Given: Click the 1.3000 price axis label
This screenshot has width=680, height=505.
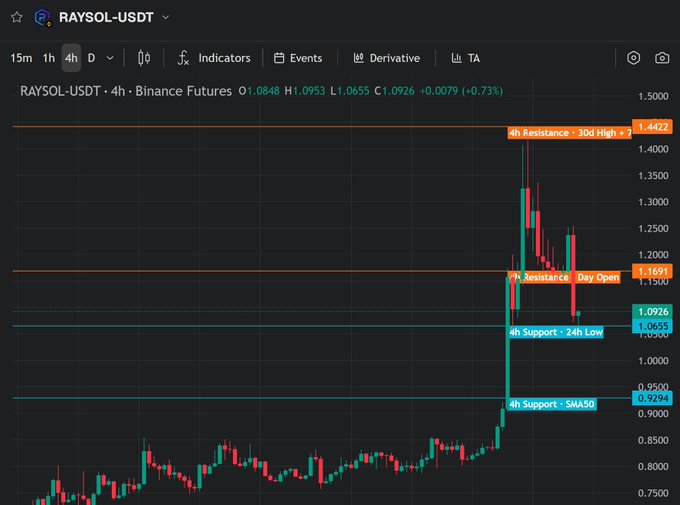Looking at the screenshot, I should pos(653,202).
